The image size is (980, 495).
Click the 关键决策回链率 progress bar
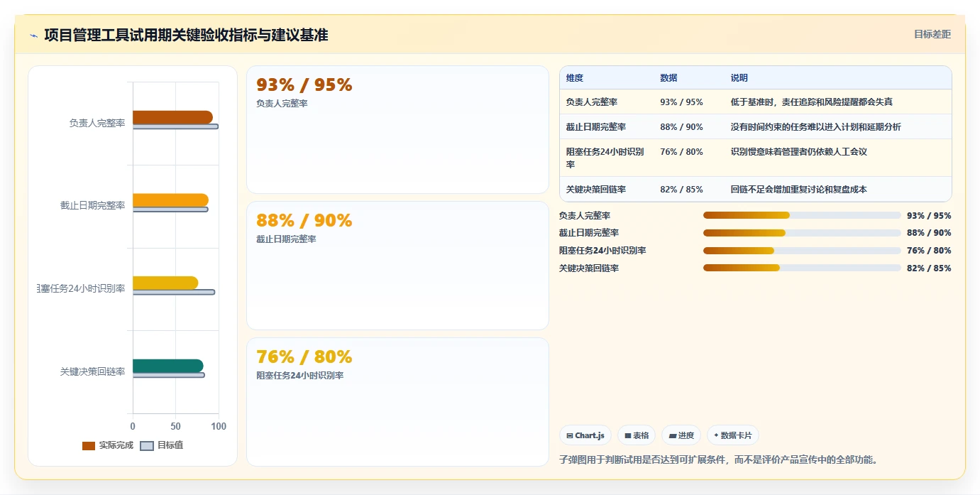(802, 268)
